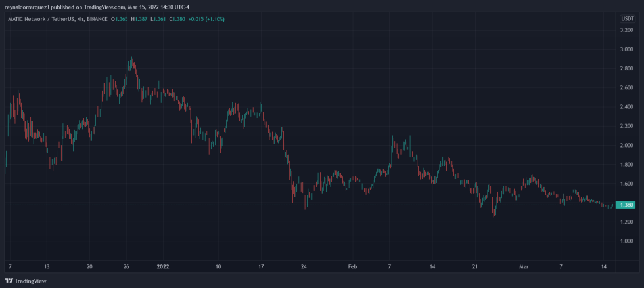Click the 2.000 price scale label
The image size is (644, 288).
point(627,145)
